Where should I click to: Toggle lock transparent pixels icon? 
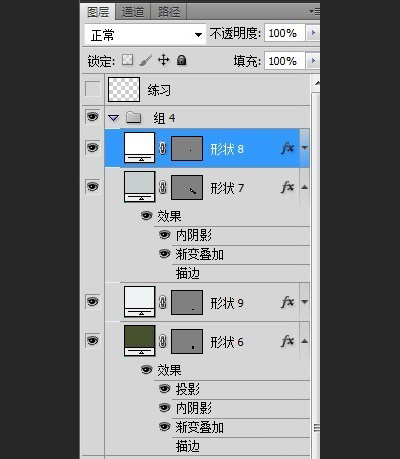tap(127, 60)
